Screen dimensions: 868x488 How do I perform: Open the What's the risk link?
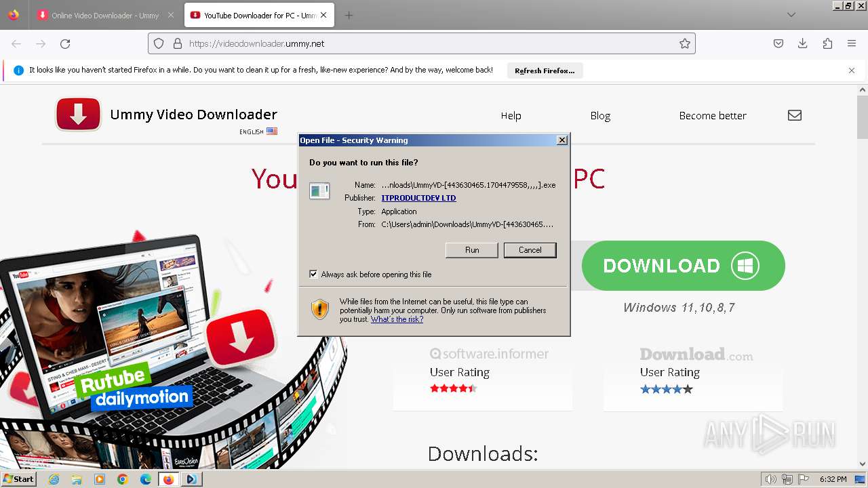397,319
